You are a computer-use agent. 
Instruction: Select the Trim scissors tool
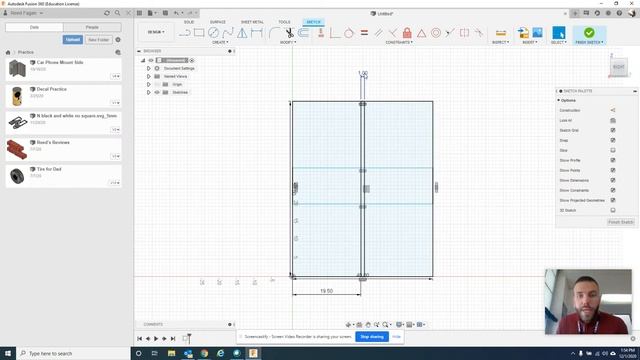[289, 33]
